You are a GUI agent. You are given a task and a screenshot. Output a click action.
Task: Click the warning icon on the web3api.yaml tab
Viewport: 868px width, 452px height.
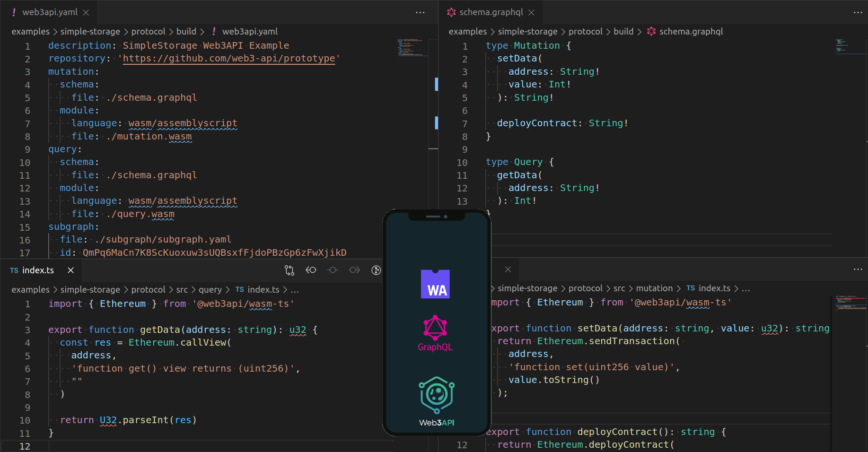click(x=13, y=12)
